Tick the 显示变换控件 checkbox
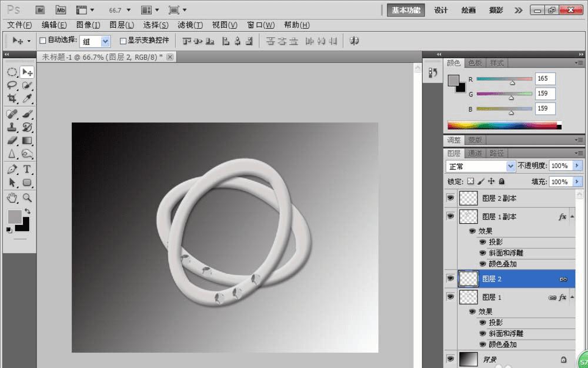This screenshot has width=588, height=368. point(123,41)
